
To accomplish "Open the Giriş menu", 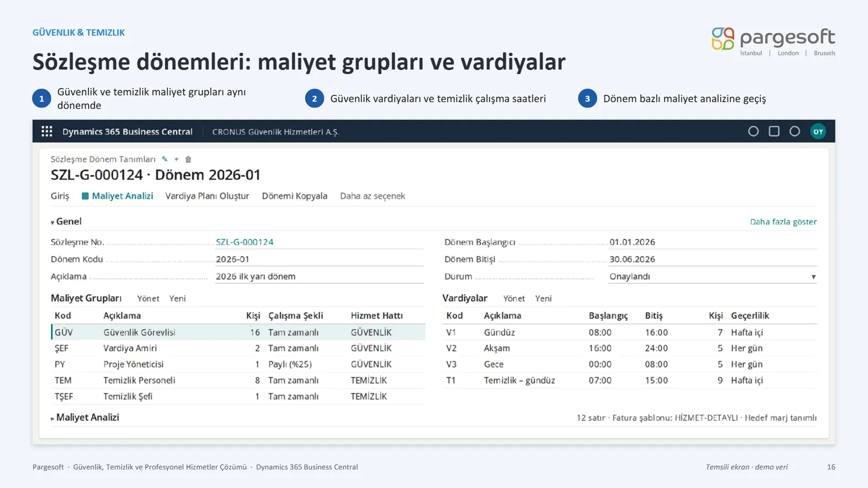I will (x=60, y=196).
